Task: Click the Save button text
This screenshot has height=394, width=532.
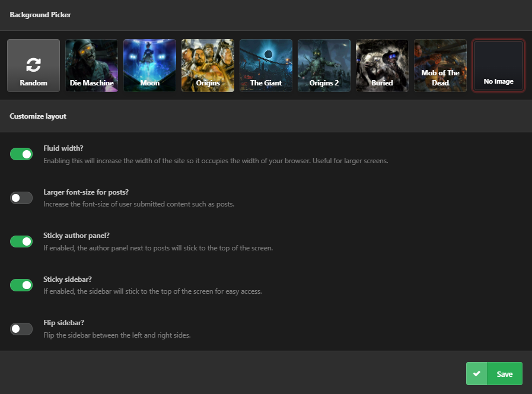Action: [505, 374]
